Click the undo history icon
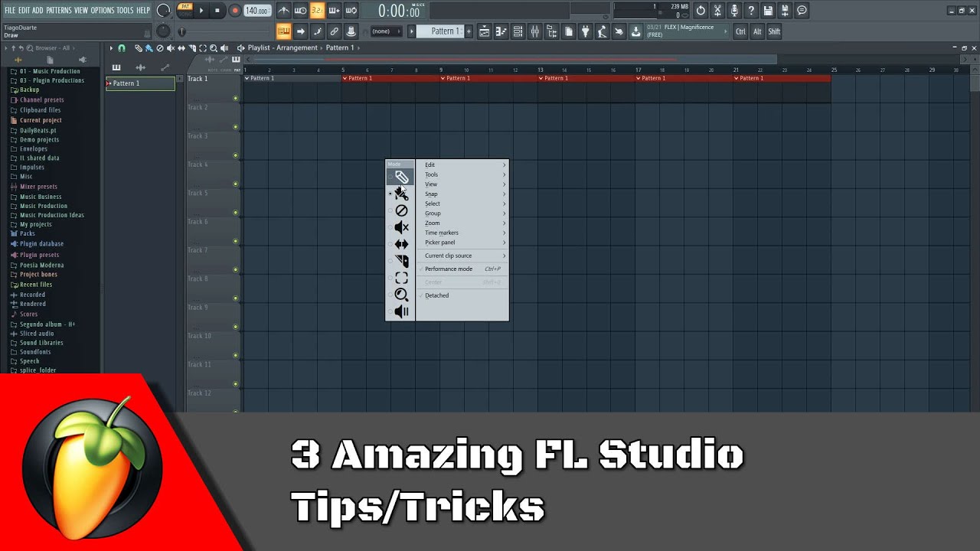The image size is (980, 551). pos(701,11)
